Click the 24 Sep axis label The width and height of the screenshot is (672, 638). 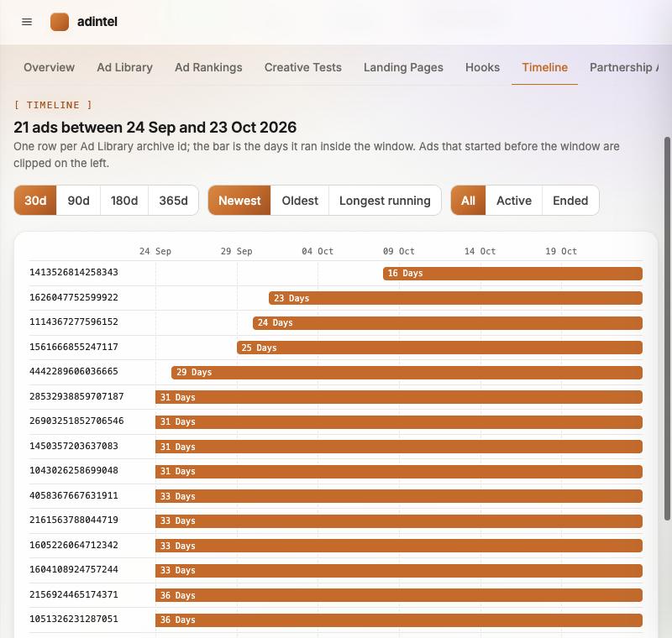[x=155, y=251]
